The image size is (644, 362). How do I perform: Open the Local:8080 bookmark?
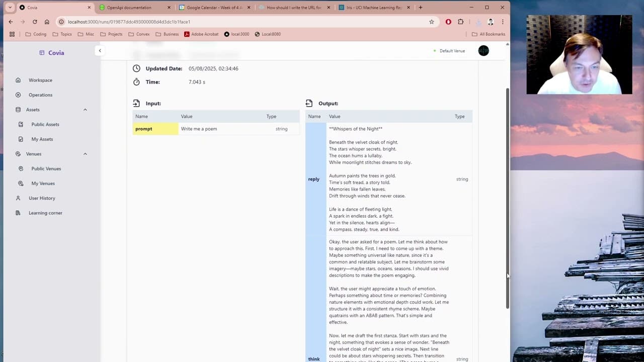tap(268, 34)
